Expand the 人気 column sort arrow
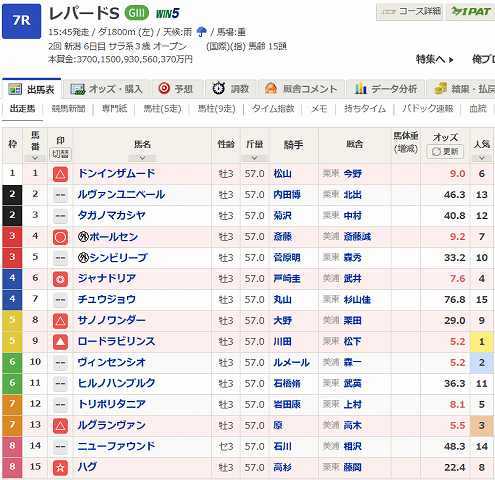 click(x=482, y=158)
